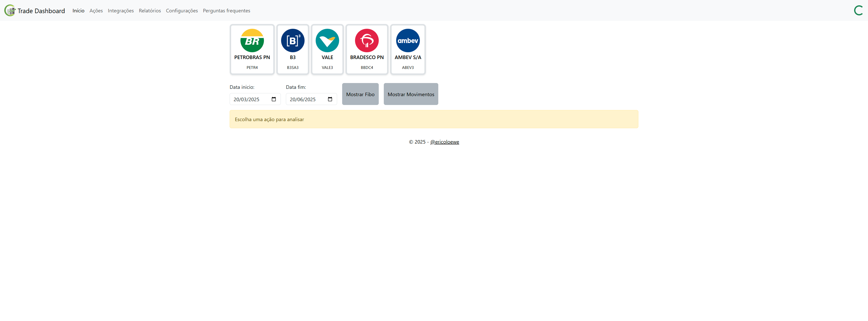Image resolution: width=868 pixels, height=321 pixels.
Task: Click the PETR4 ticker text
Action: 252,67
